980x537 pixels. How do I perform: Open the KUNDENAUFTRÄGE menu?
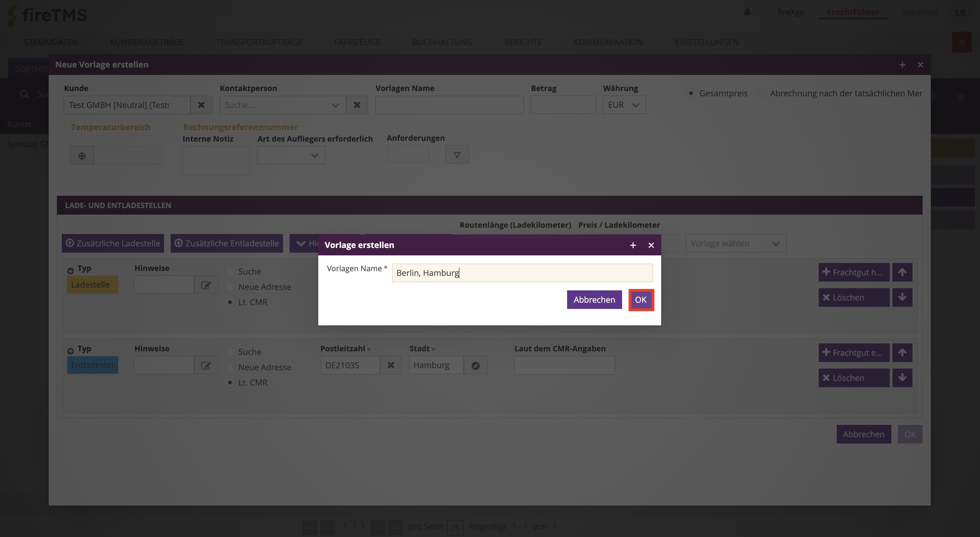[147, 42]
